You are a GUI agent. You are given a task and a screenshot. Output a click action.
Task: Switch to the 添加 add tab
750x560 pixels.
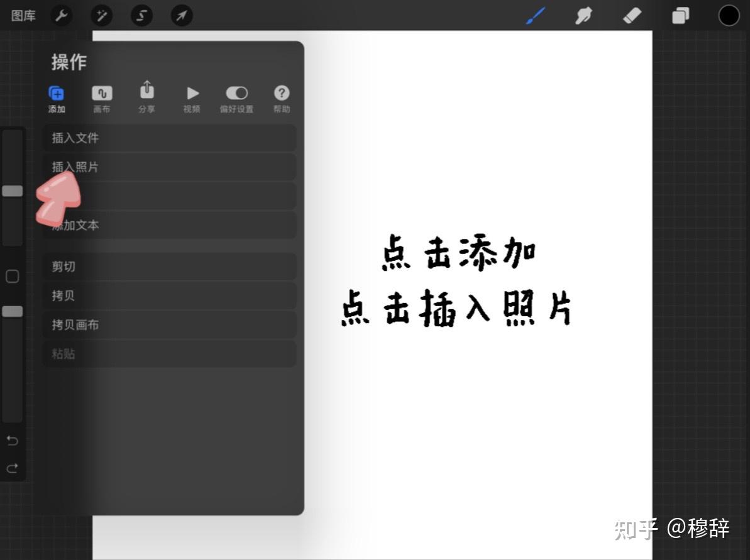pos(57,97)
